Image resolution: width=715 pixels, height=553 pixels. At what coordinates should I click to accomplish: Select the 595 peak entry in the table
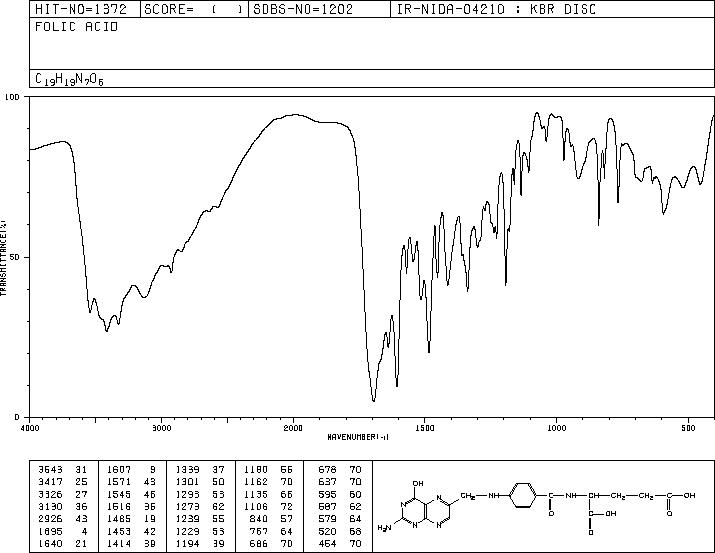pyautogui.click(x=340, y=494)
